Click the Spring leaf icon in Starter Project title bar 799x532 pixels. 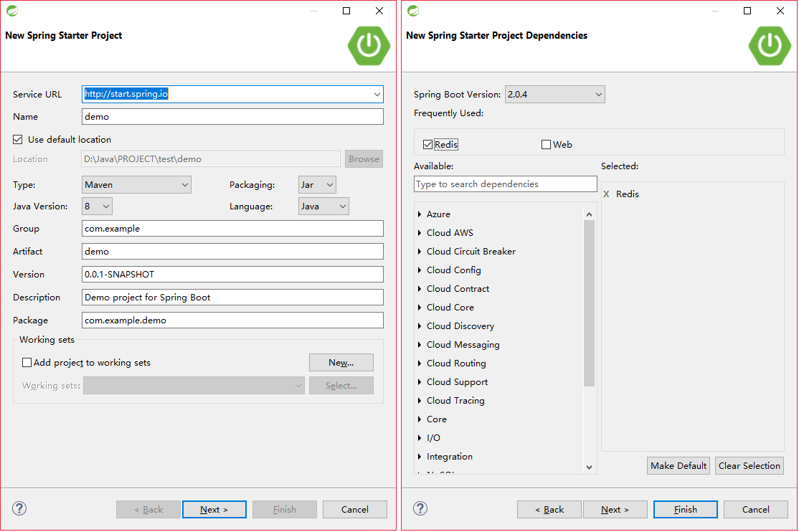(x=12, y=11)
